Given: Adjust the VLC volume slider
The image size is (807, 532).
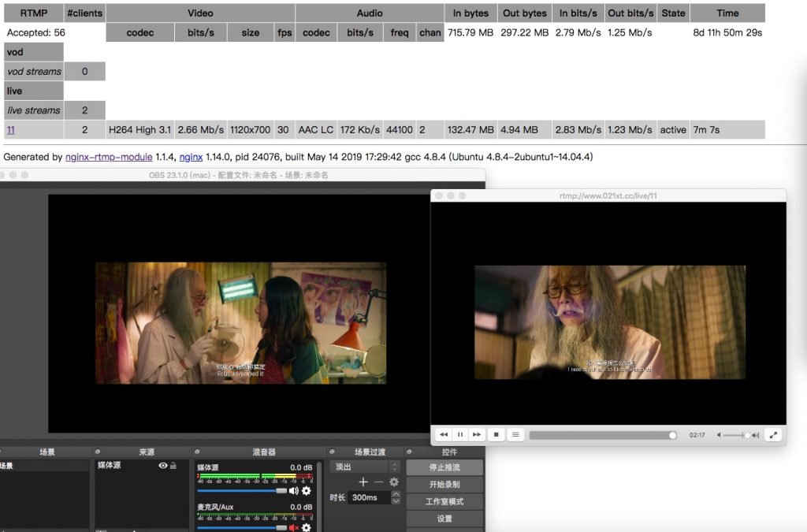Looking at the screenshot, I should [737, 435].
